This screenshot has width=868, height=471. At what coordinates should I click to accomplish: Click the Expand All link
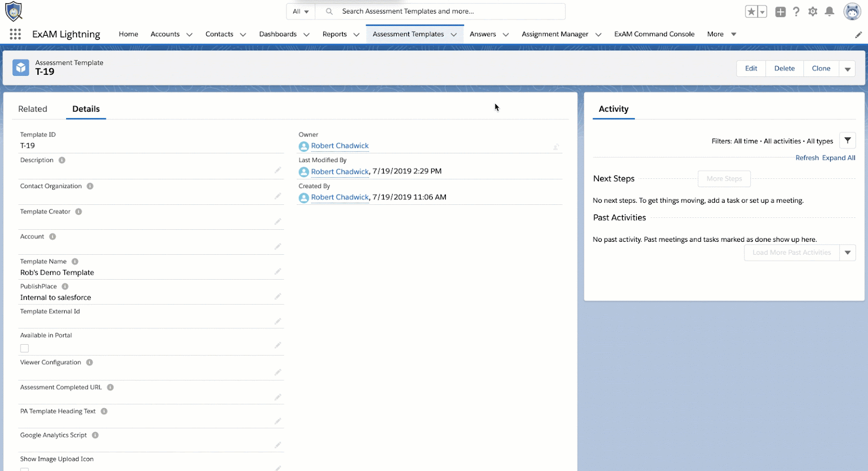839,158
